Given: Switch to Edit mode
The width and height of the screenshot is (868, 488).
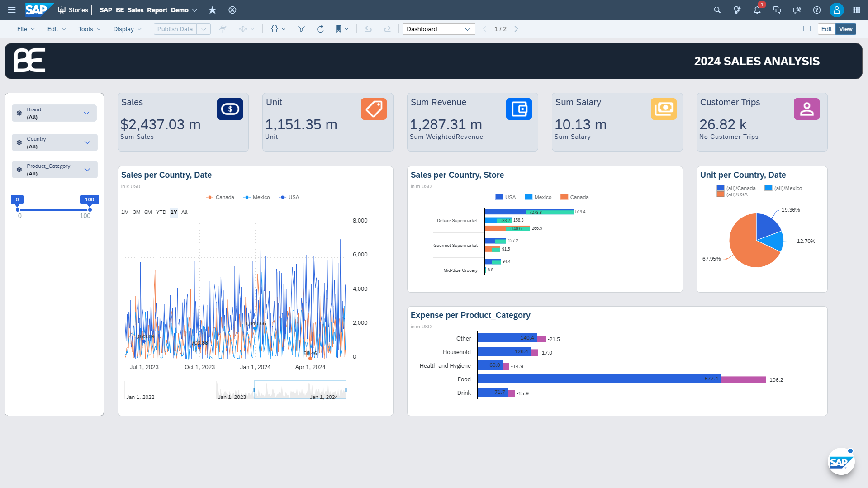Looking at the screenshot, I should tap(826, 29).
